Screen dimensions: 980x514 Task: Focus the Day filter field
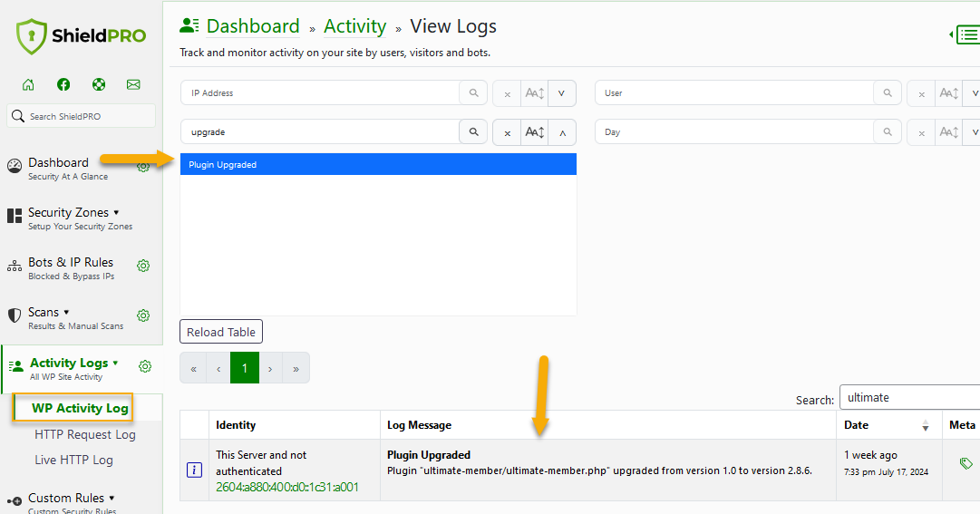(x=733, y=132)
